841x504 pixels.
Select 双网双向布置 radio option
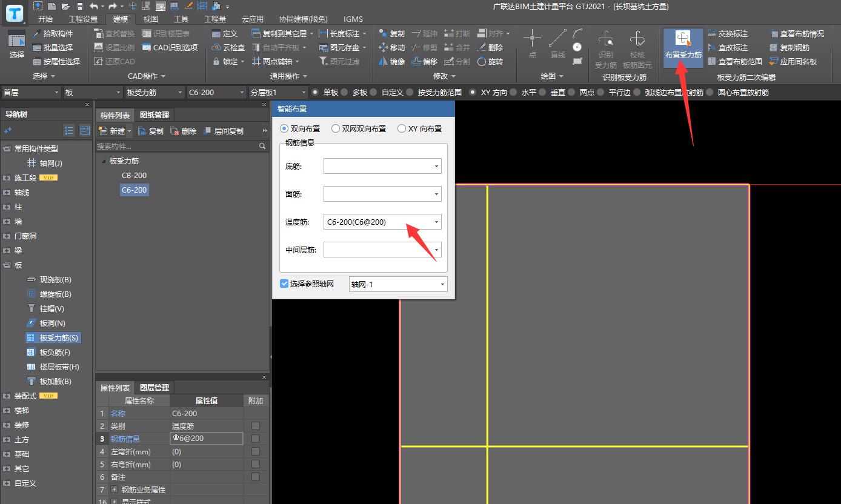359,129
